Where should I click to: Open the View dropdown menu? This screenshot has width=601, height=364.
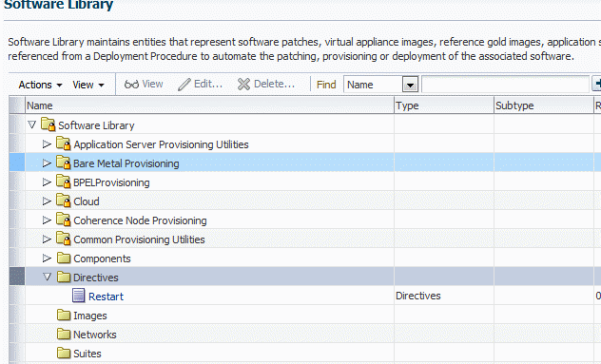88,85
